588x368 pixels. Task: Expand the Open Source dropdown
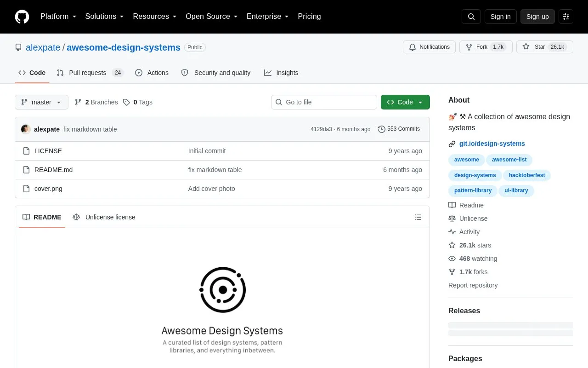(x=212, y=17)
